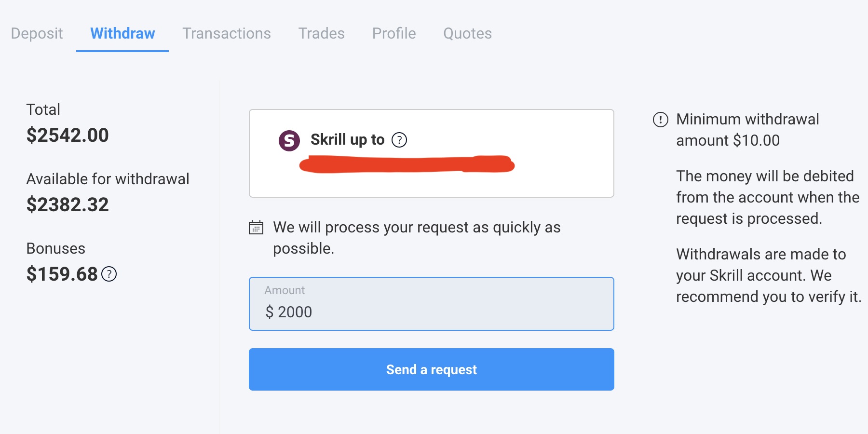This screenshot has height=434, width=868.
Task: View the Quotes tab
Action: click(467, 33)
